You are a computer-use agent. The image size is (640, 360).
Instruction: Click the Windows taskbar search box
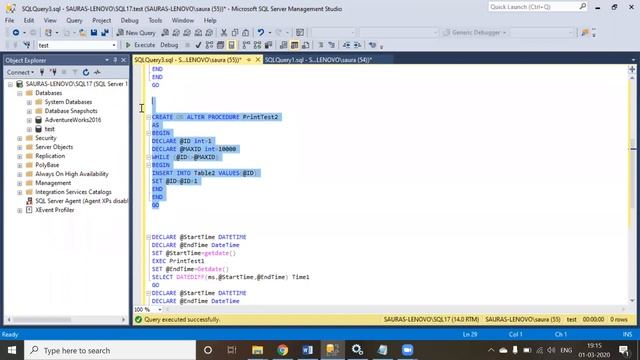pos(110,350)
